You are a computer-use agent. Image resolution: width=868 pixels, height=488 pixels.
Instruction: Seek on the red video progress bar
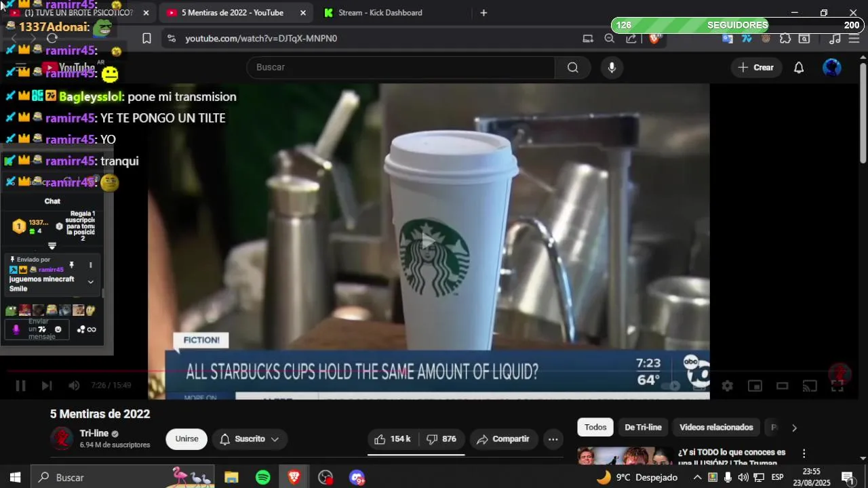click(x=434, y=371)
